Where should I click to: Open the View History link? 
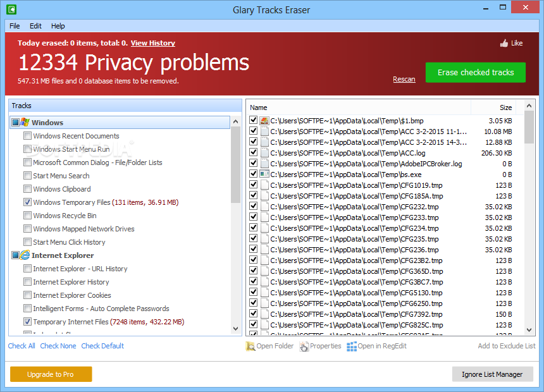[152, 43]
